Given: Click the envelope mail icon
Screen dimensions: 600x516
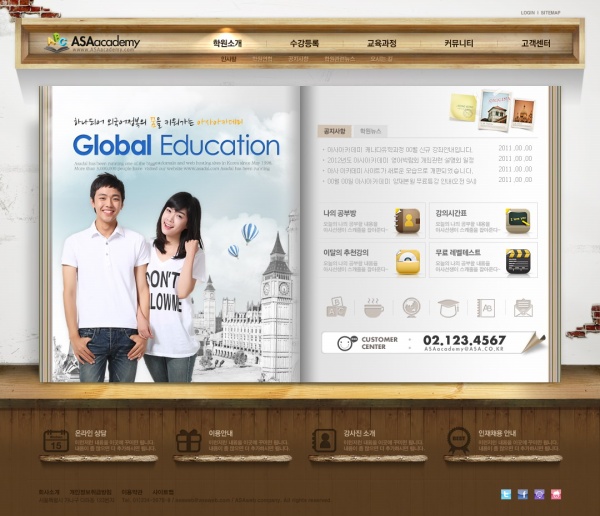Looking at the screenshot, I should click(523, 308).
